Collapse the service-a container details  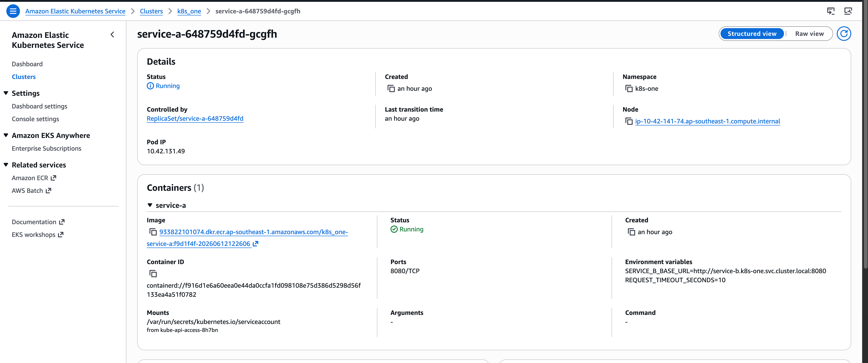pos(150,205)
